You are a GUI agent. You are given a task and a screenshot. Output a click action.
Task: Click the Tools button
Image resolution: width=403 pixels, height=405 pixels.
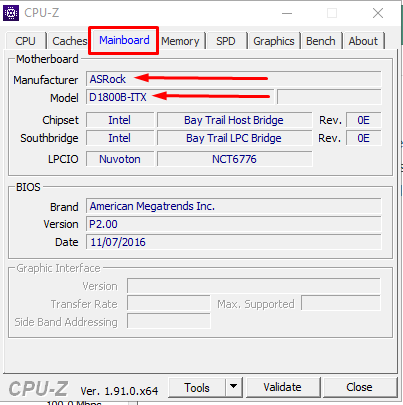[x=197, y=387]
